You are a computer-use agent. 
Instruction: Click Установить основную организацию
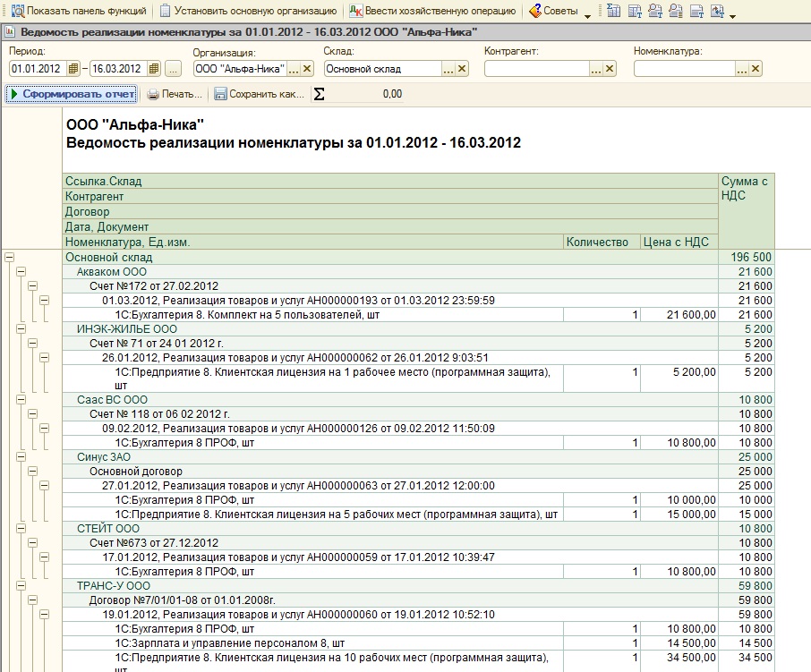tap(248, 11)
